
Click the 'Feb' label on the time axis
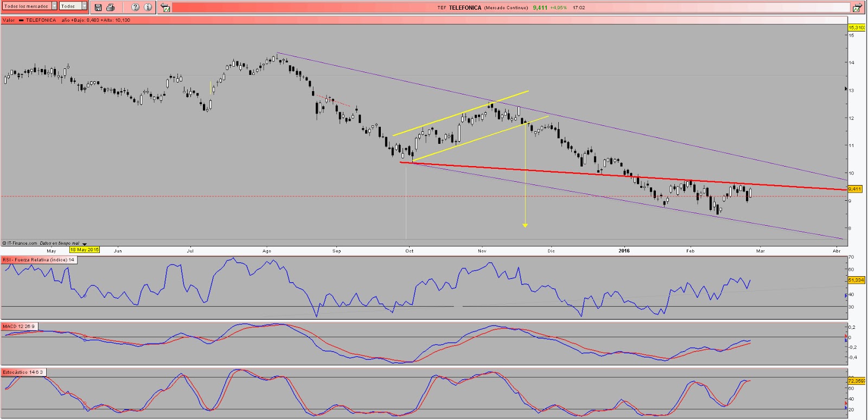690,251
